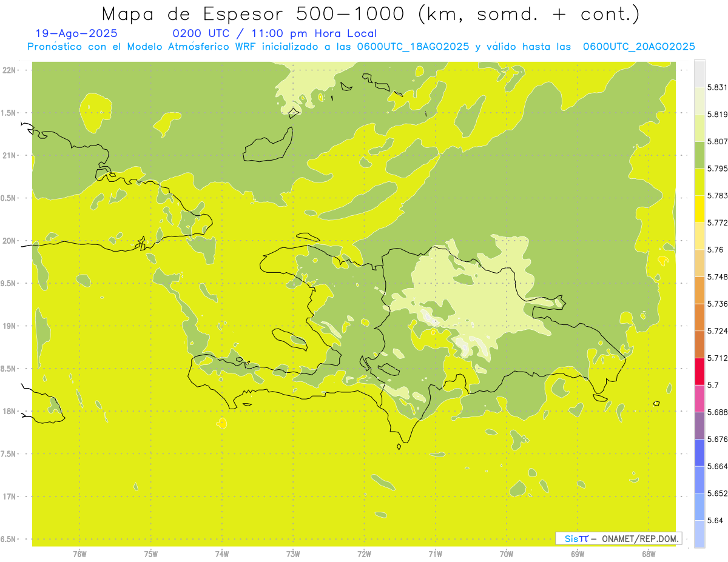The width and height of the screenshot is (728, 562).
Task: Click the 68W longitude label
Action: coord(648,554)
